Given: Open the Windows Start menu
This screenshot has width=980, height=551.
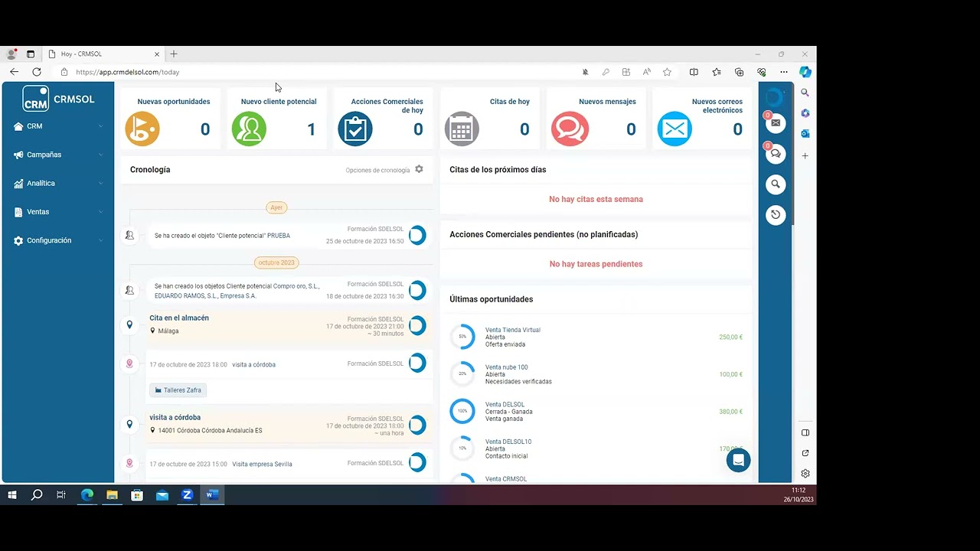Looking at the screenshot, I should point(12,495).
